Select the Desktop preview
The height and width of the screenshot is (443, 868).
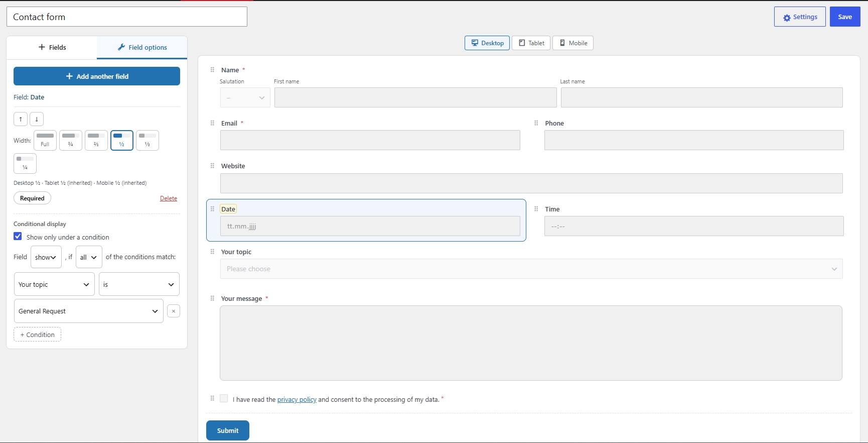pos(487,43)
